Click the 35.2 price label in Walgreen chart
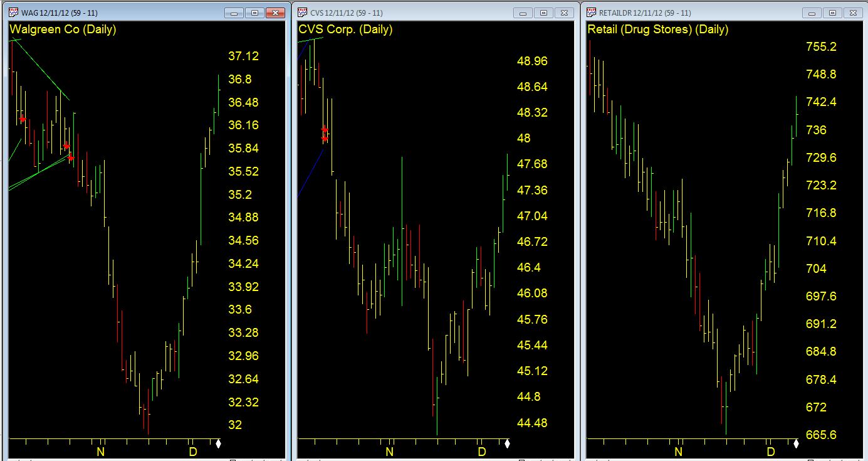The height and width of the screenshot is (461, 868). point(239,194)
